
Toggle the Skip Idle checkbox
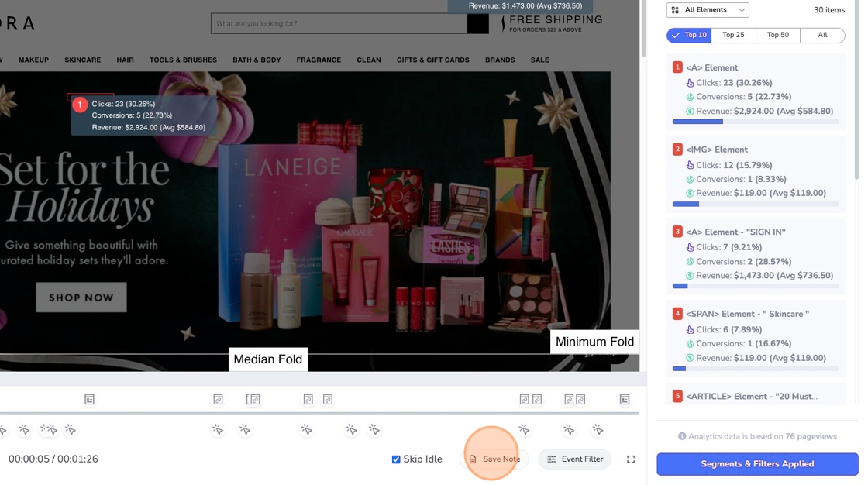pyautogui.click(x=396, y=459)
